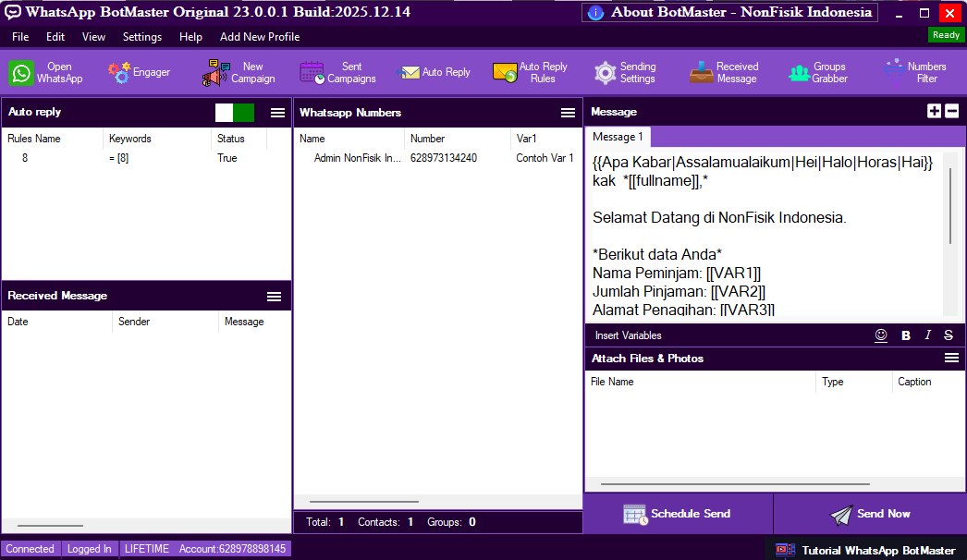Click the Send Now button
The image size is (967, 560).
pyautogui.click(x=870, y=514)
